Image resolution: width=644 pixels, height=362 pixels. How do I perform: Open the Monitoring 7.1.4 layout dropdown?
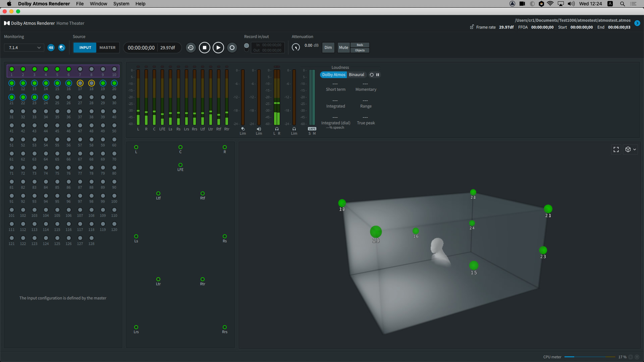[24, 48]
